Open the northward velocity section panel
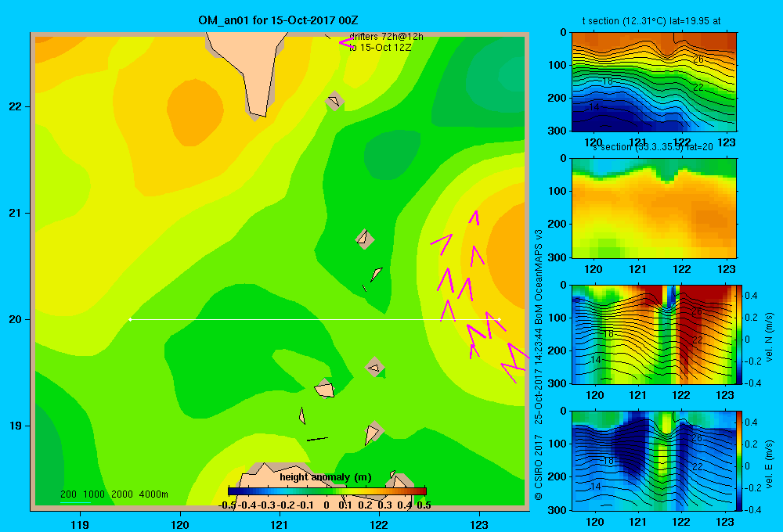Screen dimensions: 783x532 tap(654, 334)
